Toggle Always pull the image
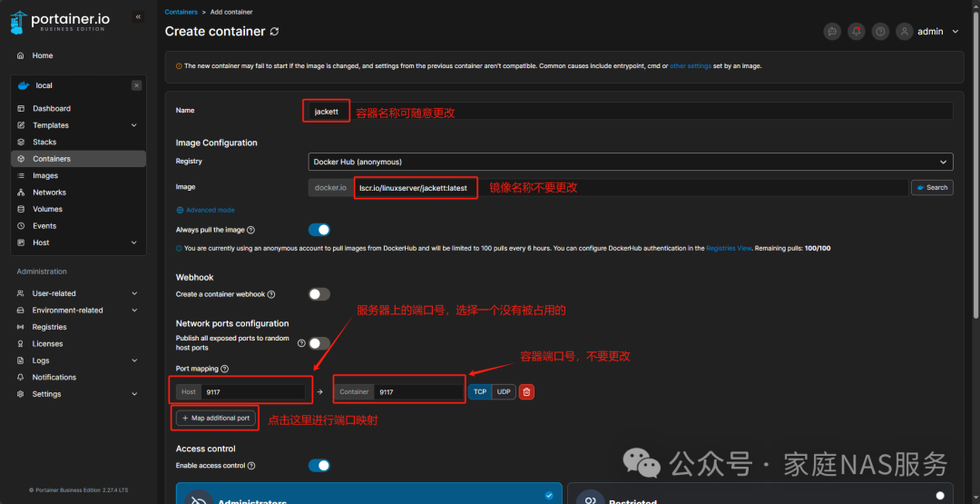The width and height of the screenshot is (980, 504). point(319,230)
